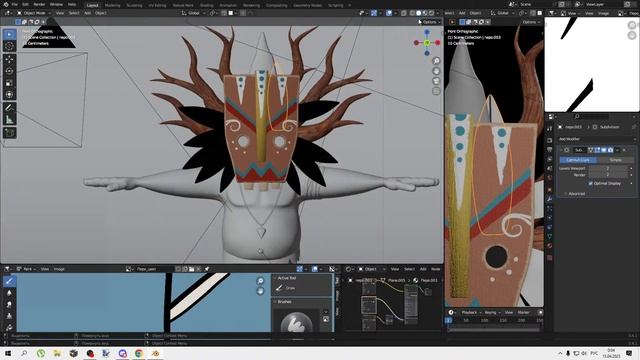The height and width of the screenshot is (360, 640).
Task: Select the Cursor tool in left toolbar
Action: coord(9,46)
